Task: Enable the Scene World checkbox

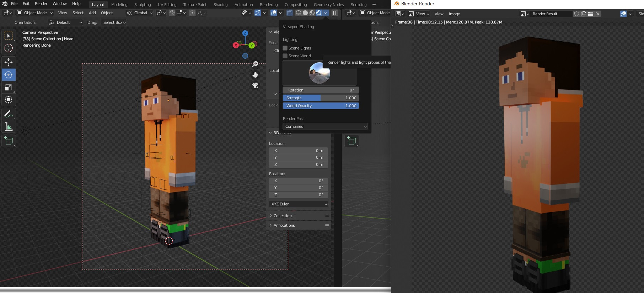Action: [285, 56]
